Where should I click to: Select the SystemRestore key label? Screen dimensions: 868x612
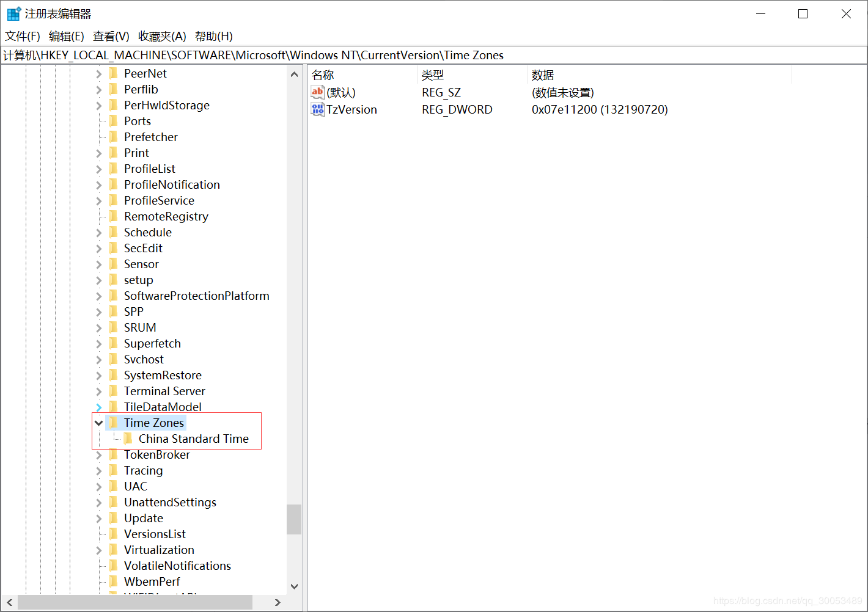[163, 375]
